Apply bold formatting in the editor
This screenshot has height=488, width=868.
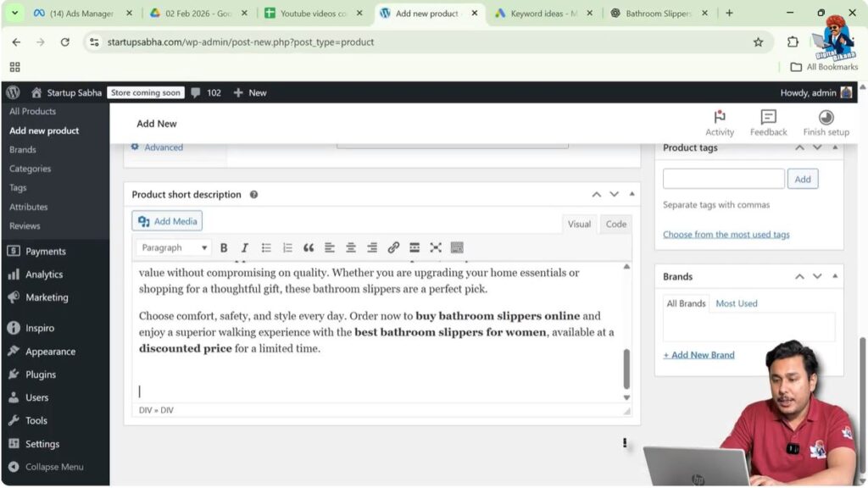pyautogui.click(x=224, y=247)
